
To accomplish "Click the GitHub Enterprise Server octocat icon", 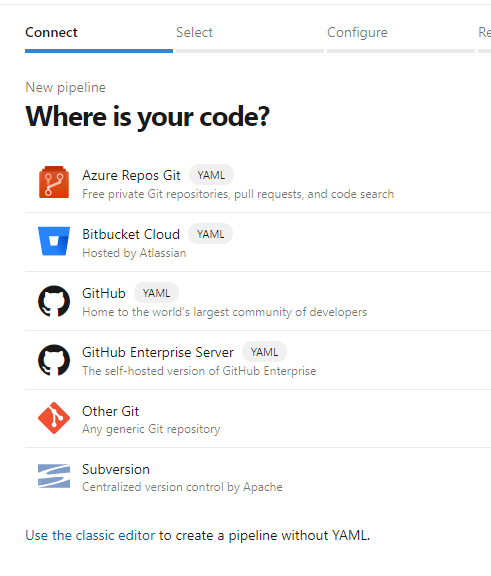I will (x=54, y=360).
